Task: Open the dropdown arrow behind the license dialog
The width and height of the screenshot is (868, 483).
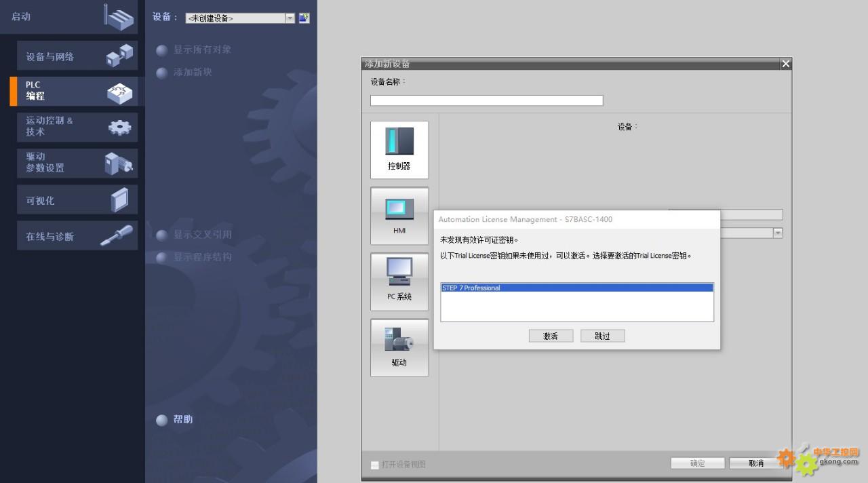Action: 778,233
